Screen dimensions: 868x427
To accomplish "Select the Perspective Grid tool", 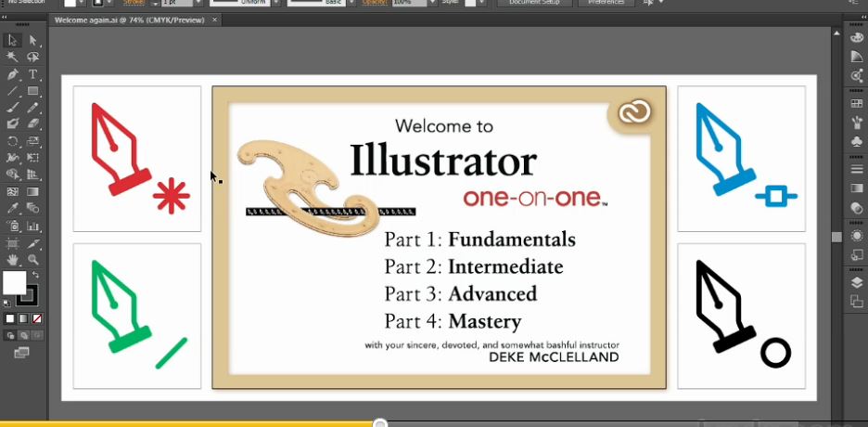I will pos(32,175).
